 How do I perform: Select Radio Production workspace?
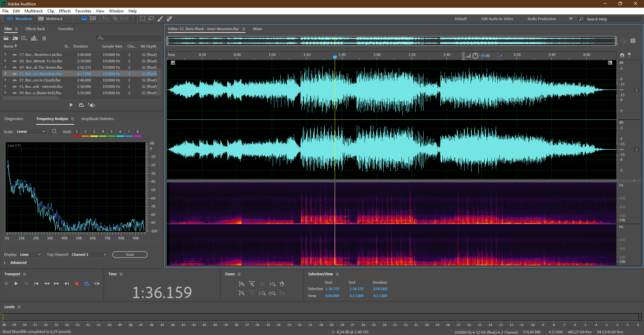(542, 19)
